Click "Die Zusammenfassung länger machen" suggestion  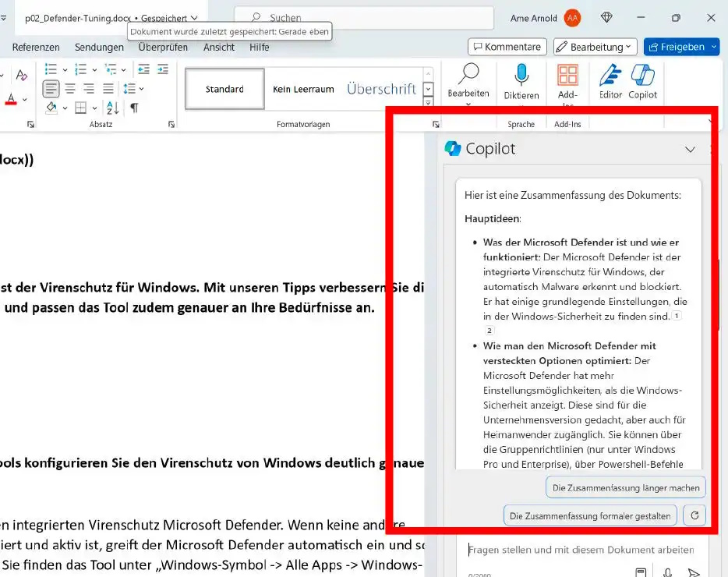[x=626, y=488]
